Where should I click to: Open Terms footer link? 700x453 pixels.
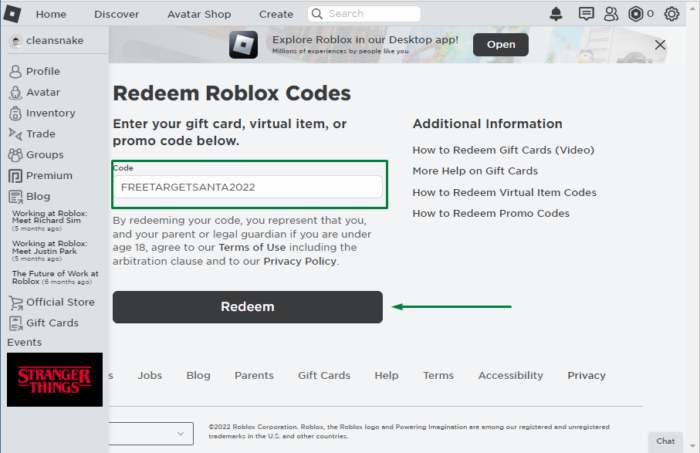click(438, 375)
